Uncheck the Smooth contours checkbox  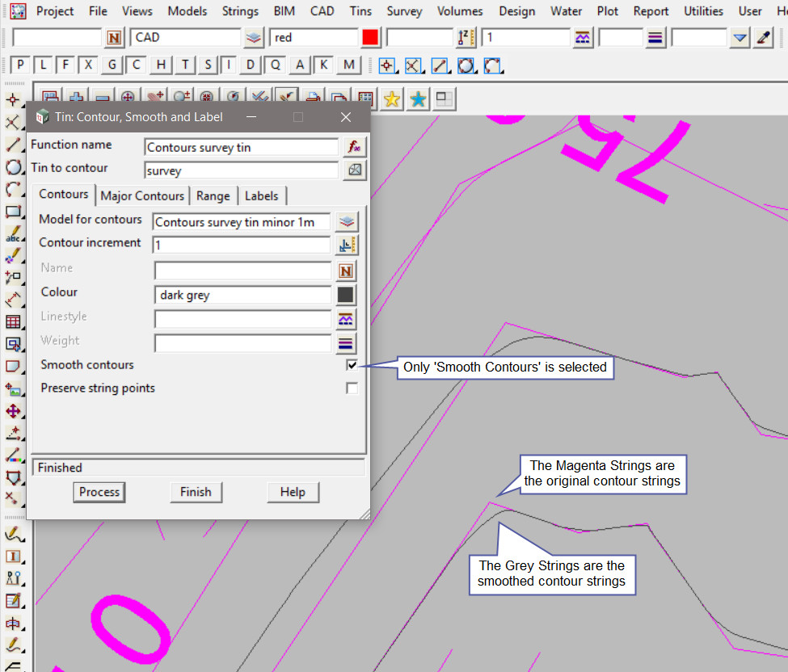point(352,365)
